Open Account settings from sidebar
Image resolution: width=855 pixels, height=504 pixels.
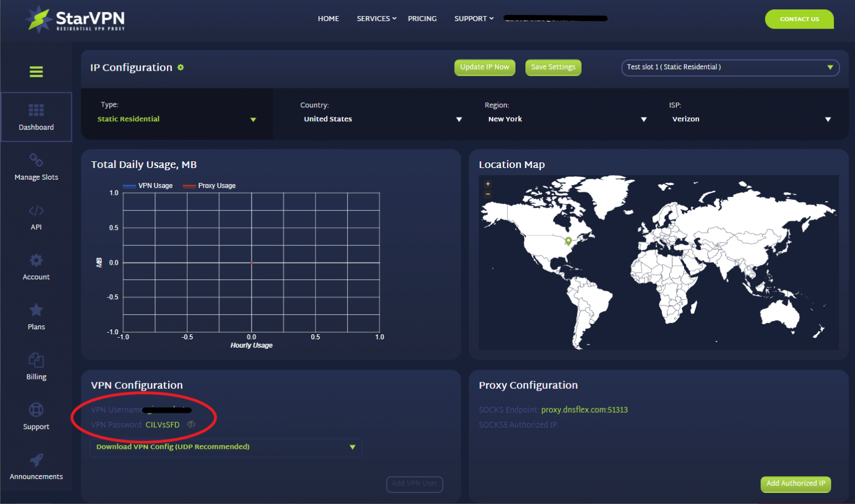point(36,267)
